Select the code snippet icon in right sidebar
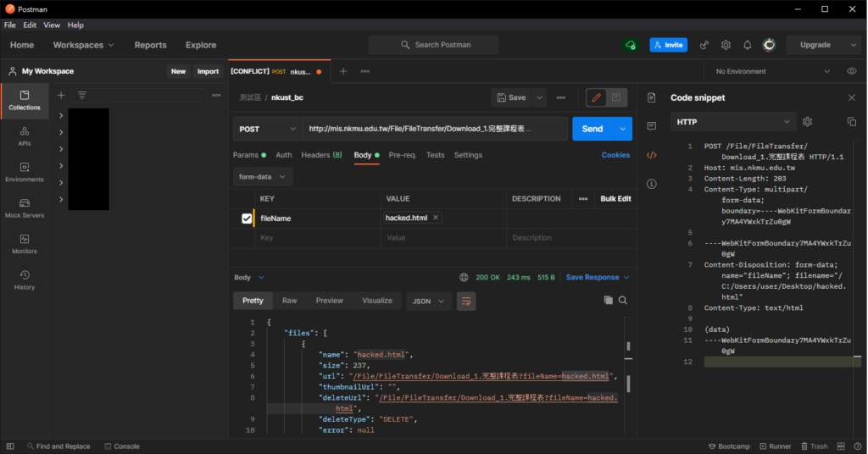868x454 pixels. coord(652,155)
